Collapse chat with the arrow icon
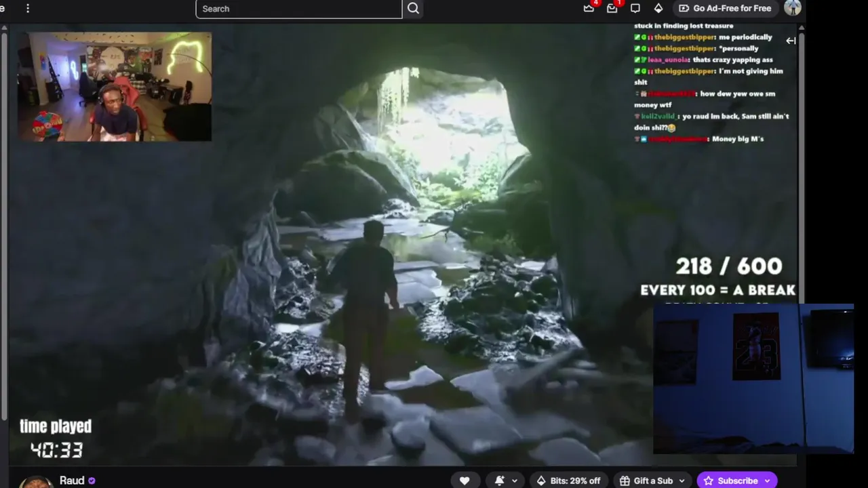The height and width of the screenshot is (488, 868). 791,41
